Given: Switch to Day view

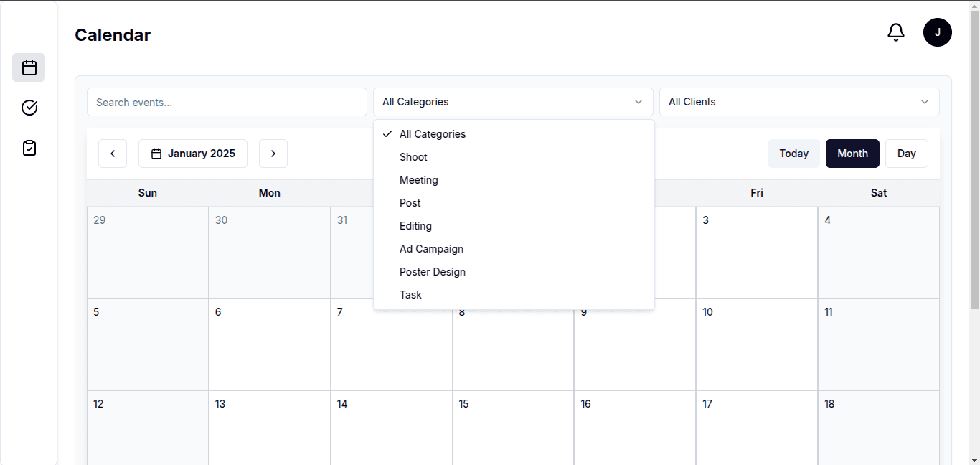Looking at the screenshot, I should 907,154.
